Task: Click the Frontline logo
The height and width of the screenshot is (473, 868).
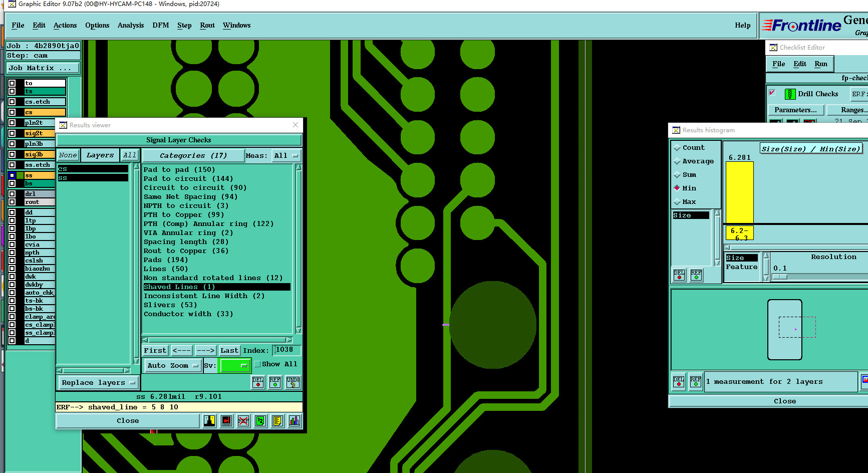Action: [x=801, y=25]
